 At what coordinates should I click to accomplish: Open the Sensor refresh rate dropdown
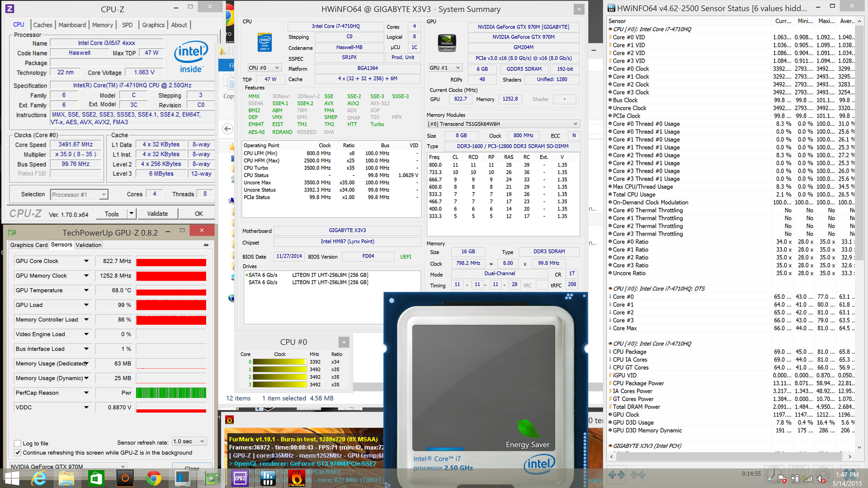[189, 441]
